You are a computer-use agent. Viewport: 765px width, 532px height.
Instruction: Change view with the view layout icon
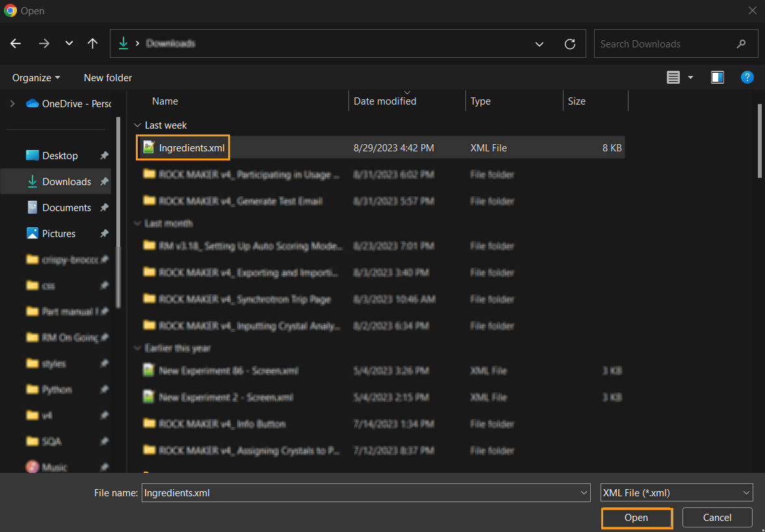point(673,77)
